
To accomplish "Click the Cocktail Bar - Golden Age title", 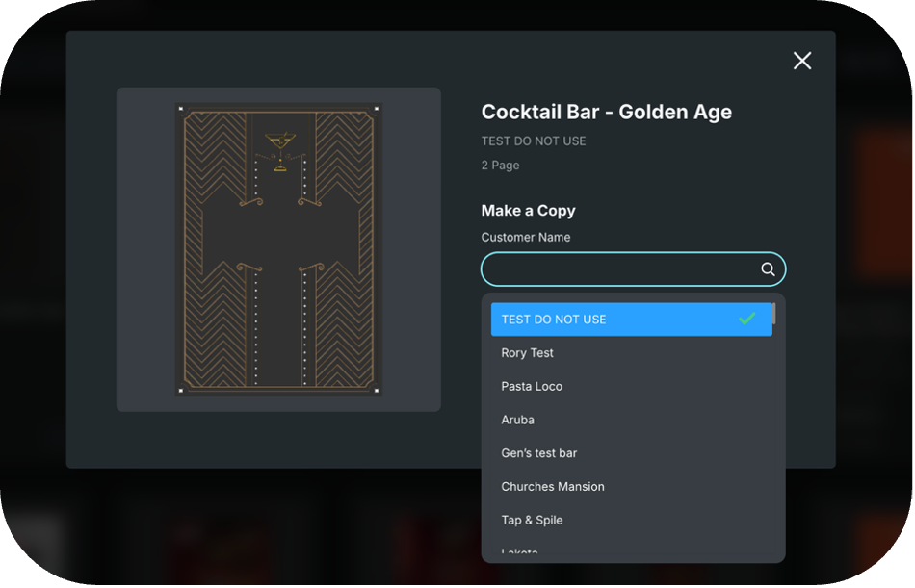I will coord(606,112).
